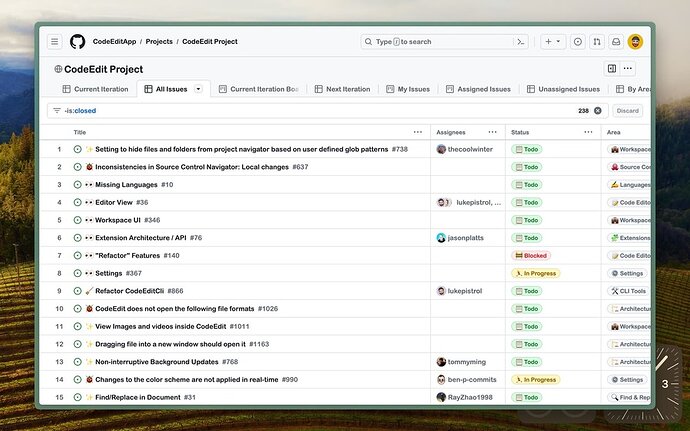Open the issues icon in header

(577, 42)
